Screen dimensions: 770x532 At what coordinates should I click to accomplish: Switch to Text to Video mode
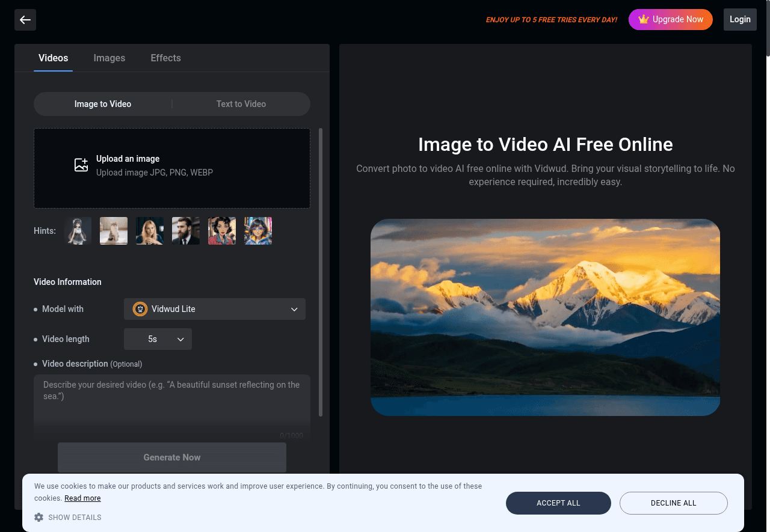(x=241, y=104)
